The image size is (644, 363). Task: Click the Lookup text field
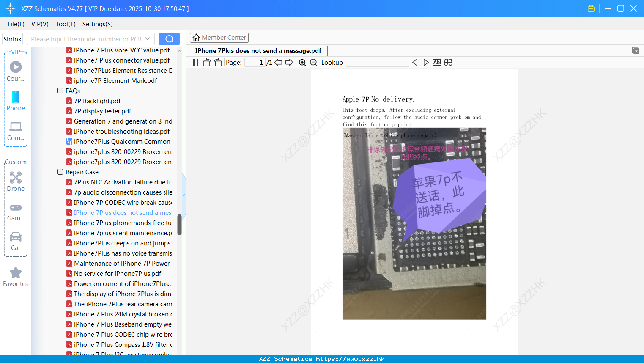[378, 63]
